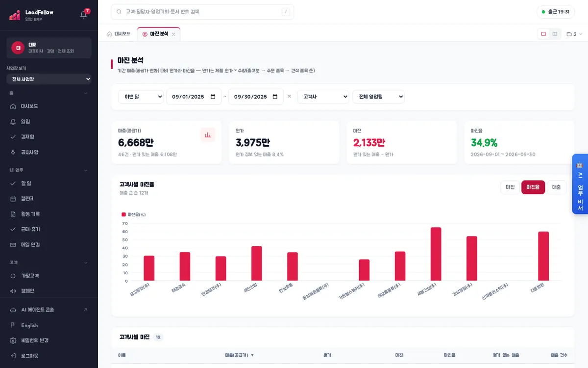Select the split-pane layout toggle
Image resolution: width=588 pixels, height=368 pixels.
pyautogui.click(x=555, y=34)
